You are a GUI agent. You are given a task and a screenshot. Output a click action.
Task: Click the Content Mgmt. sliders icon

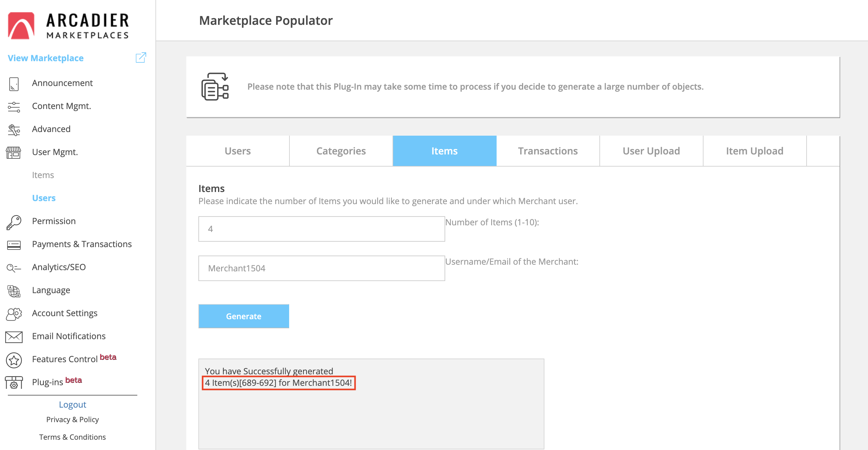[14, 107]
